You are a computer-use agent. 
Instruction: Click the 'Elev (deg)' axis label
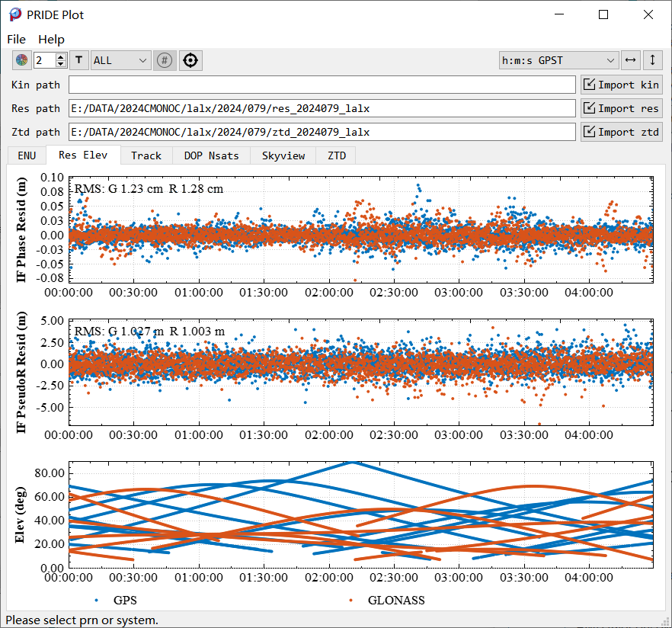[20, 515]
